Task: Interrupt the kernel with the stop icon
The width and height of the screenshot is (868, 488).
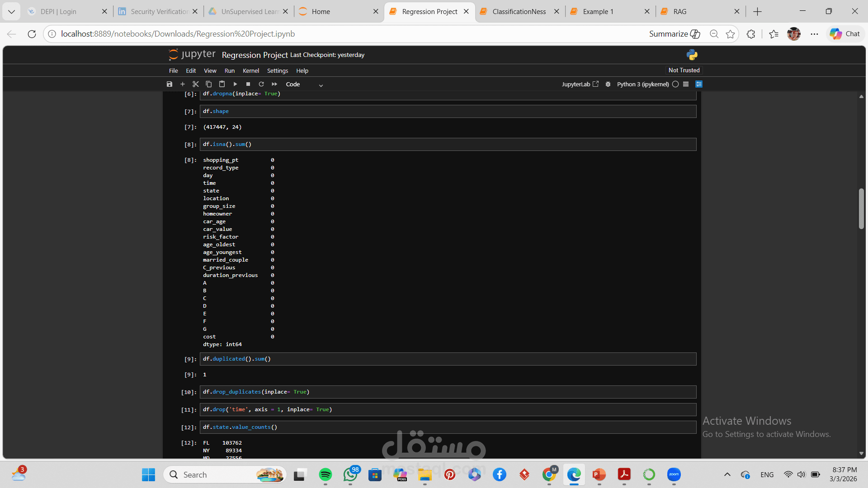Action: click(248, 84)
